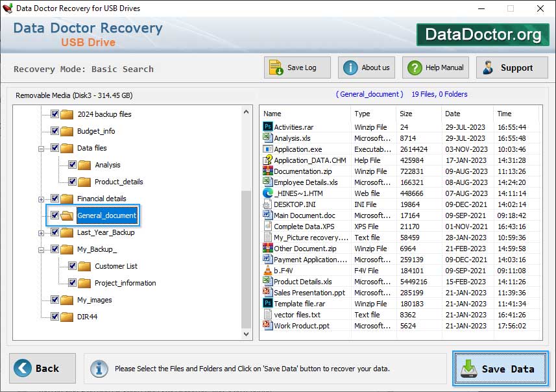Open the About us button text

pyautogui.click(x=376, y=67)
